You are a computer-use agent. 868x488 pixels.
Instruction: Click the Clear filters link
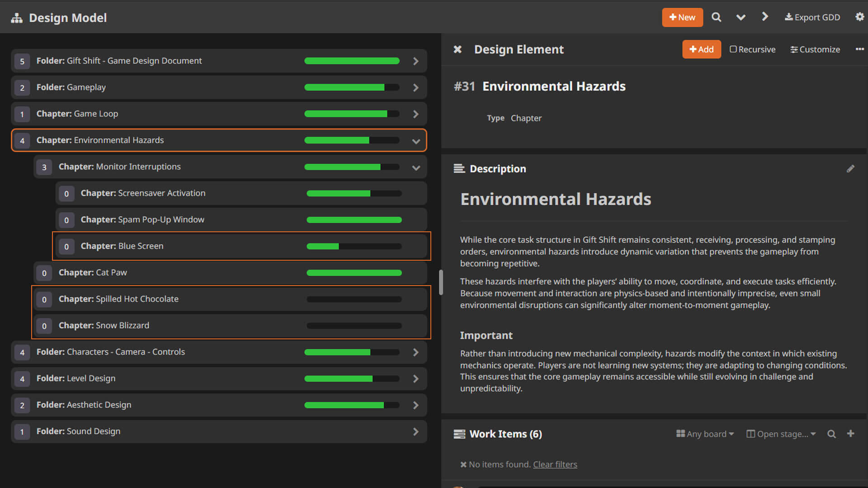click(x=555, y=464)
